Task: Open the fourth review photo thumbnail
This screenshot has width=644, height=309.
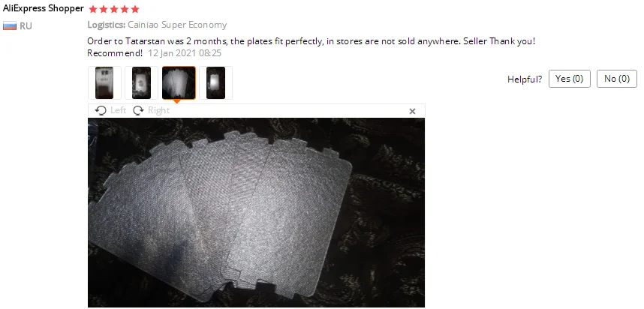Action: click(x=215, y=83)
